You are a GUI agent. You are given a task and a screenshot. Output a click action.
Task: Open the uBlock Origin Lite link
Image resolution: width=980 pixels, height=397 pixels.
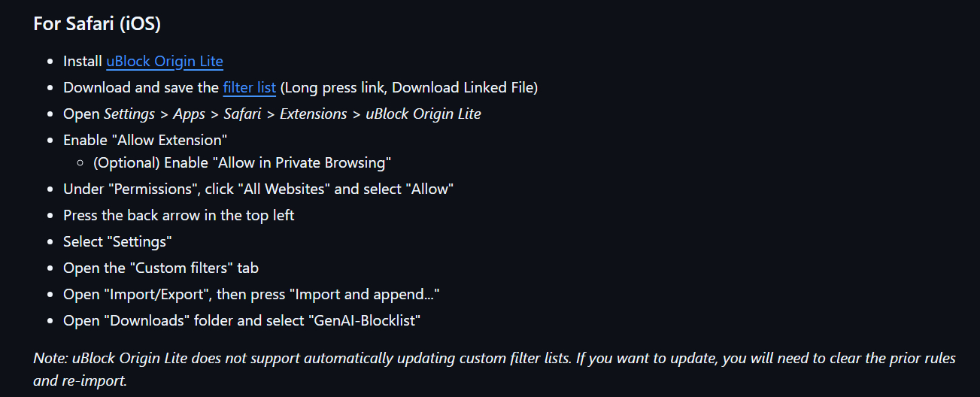pyautogui.click(x=165, y=62)
